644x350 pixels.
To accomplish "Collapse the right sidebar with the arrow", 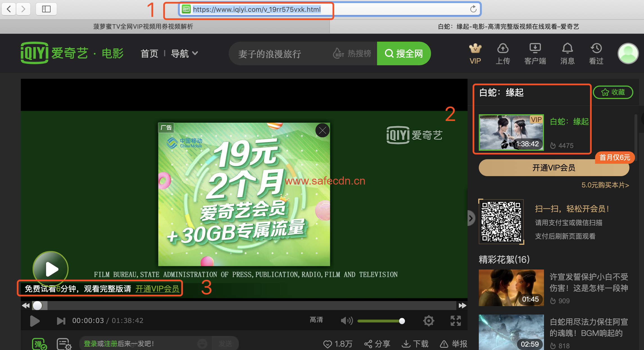I will tap(471, 218).
